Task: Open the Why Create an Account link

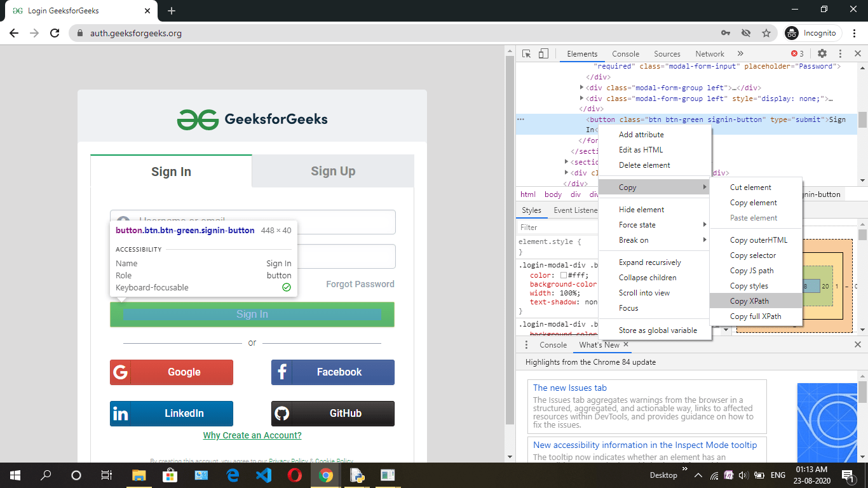Action: [x=252, y=435]
